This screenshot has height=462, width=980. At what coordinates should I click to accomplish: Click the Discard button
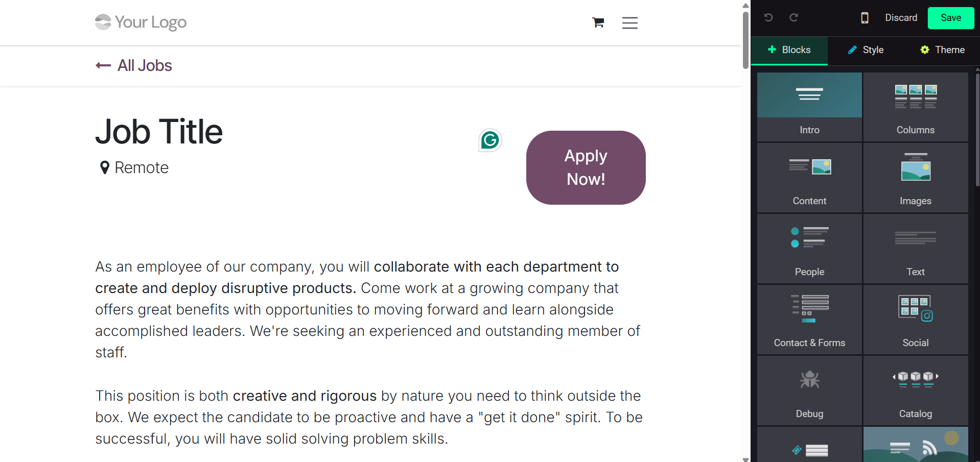[x=901, y=18]
